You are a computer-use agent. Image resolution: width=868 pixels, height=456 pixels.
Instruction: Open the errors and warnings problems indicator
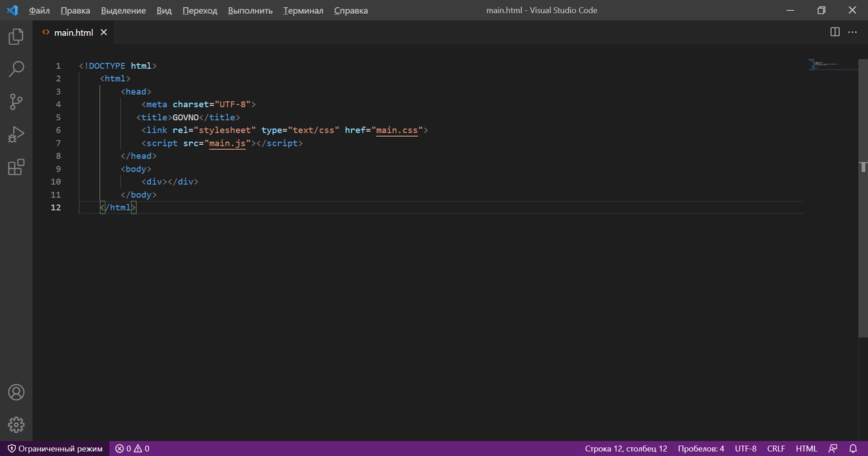click(132, 449)
